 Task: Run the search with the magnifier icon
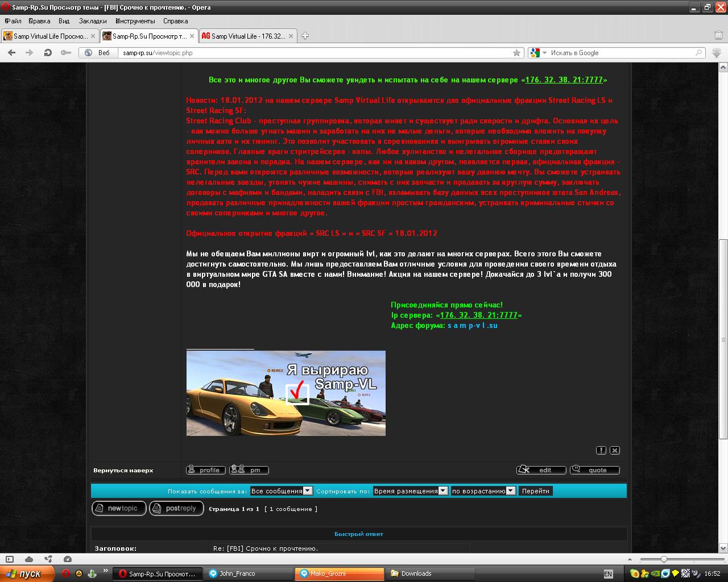click(699, 52)
